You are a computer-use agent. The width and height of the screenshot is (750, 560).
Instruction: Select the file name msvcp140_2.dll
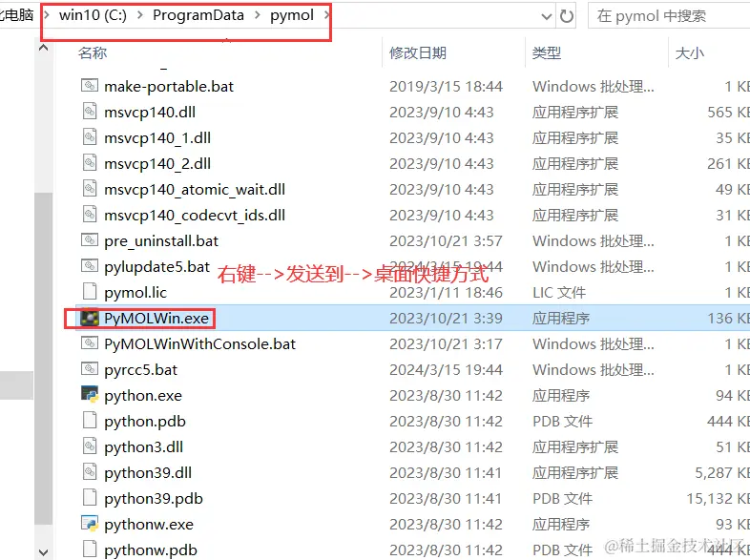[157, 164]
